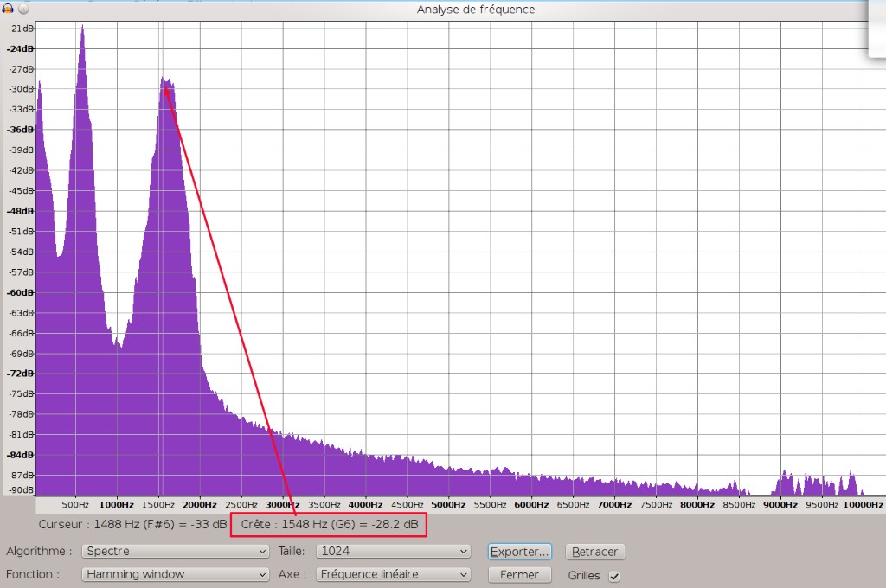This screenshot has width=886, height=588.
Task: Click the Analyse de fréquence window title
Action: pyautogui.click(x=476, y=9)
